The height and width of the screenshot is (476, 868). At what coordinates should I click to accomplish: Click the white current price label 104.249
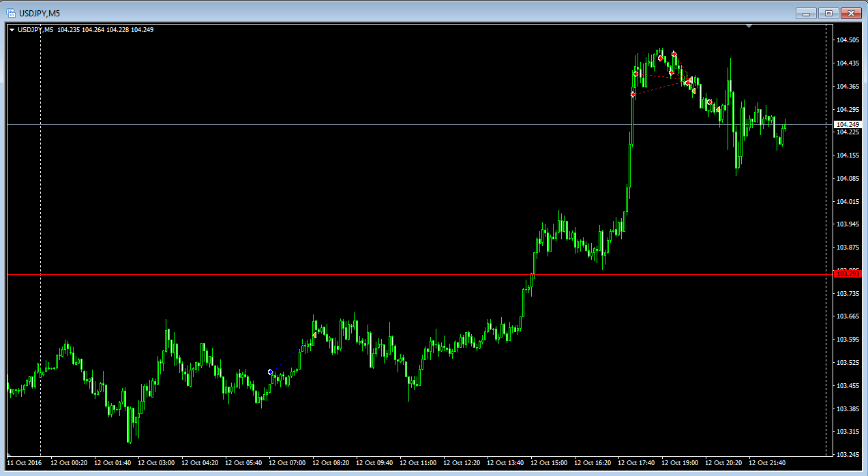coord(848,124)
